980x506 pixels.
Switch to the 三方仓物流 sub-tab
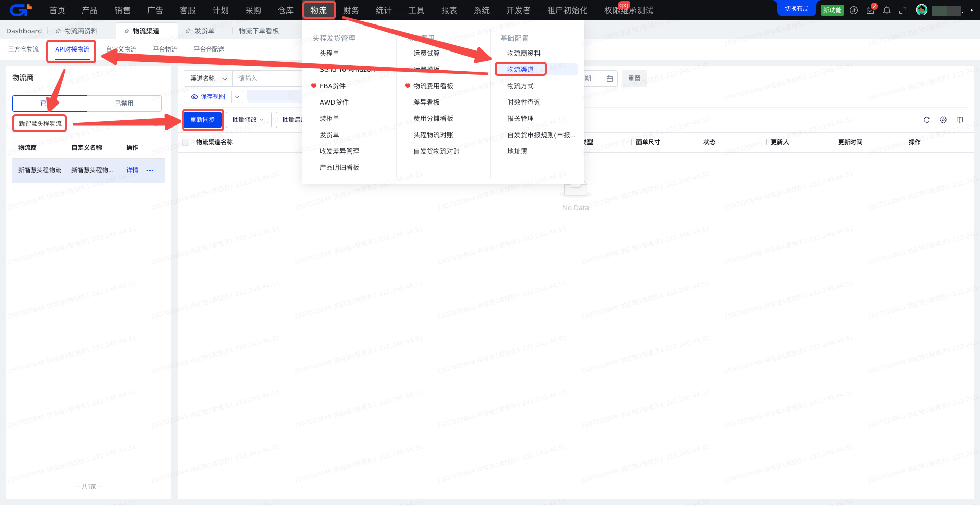point(23,49)
